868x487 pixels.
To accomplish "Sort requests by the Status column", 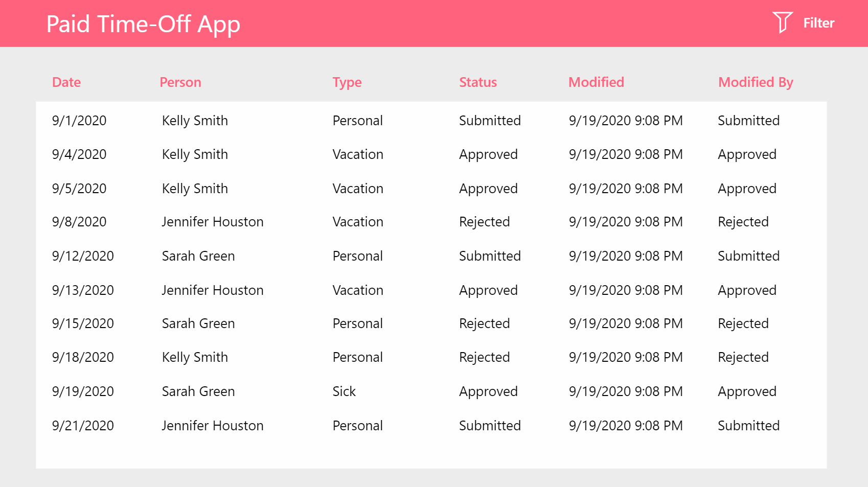I will point(477,82).
